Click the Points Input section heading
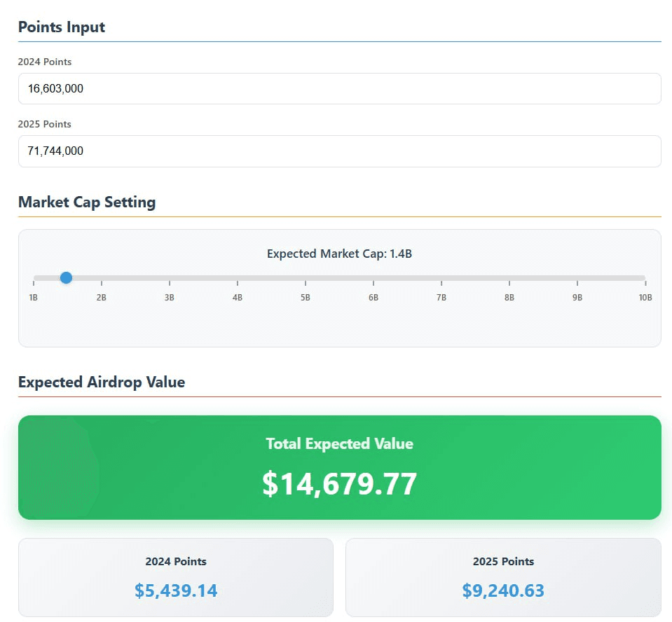The height and width of the screenshot is (622, 672). pos(62,27)
